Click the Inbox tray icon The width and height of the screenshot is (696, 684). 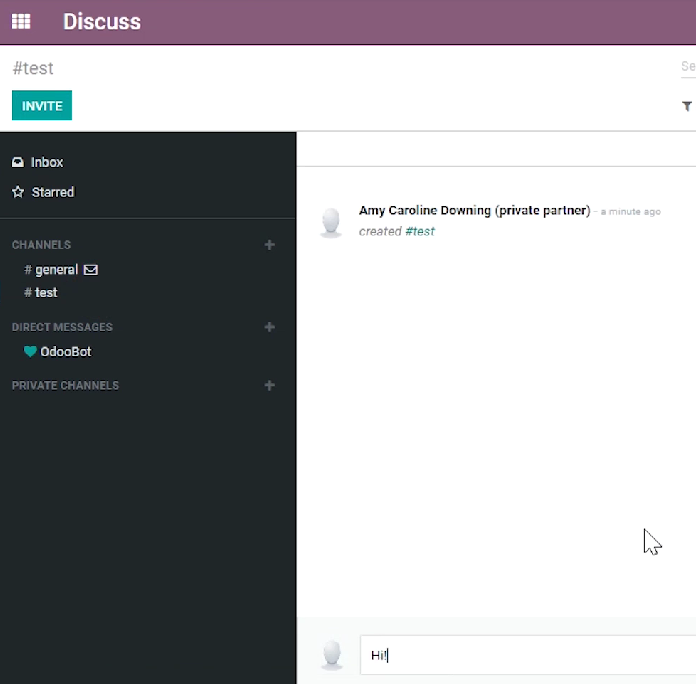[18, 162]
